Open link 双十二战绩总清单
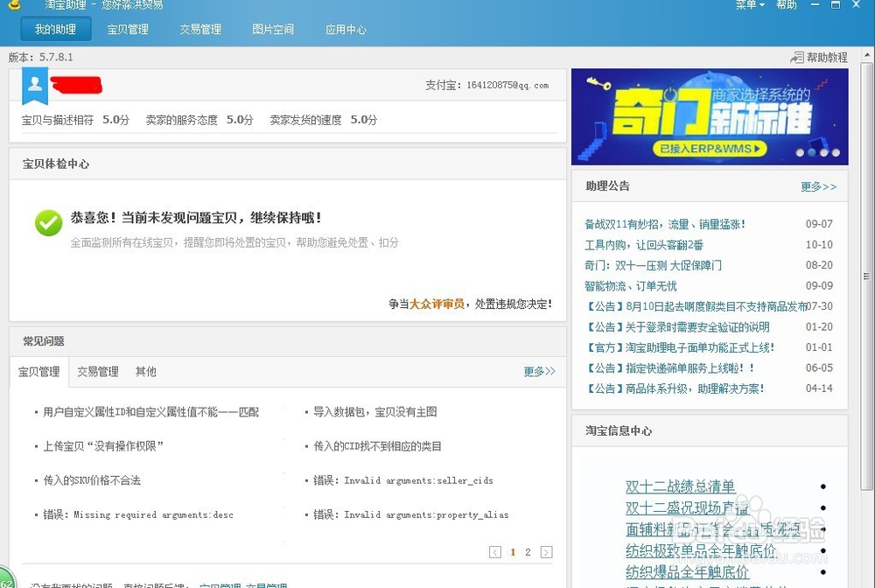Image resolution: width=875 pixels, height=588 pixels. click(x=680, y=486)
